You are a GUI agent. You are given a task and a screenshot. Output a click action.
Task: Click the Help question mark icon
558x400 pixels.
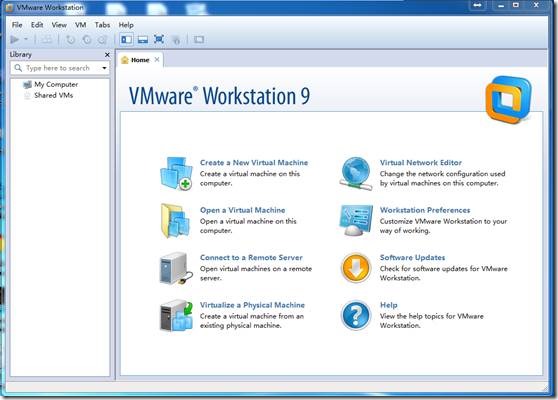(x=356, y=316)
